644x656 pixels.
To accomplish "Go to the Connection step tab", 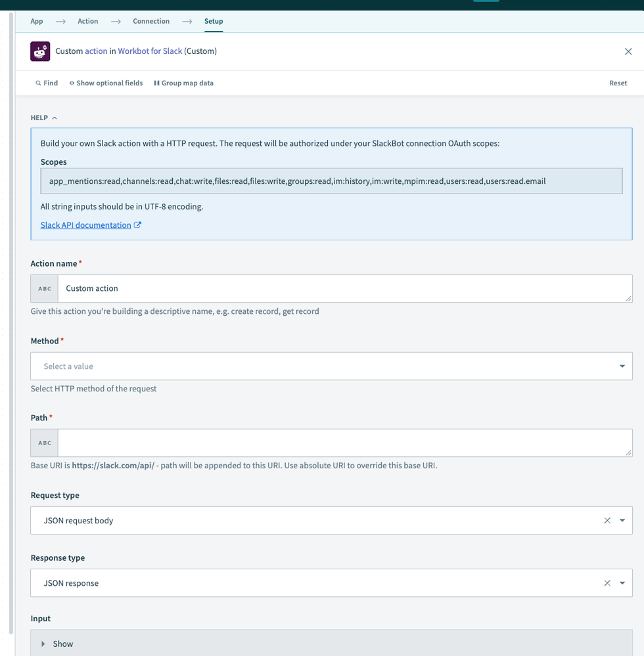I will click(151, 21).
